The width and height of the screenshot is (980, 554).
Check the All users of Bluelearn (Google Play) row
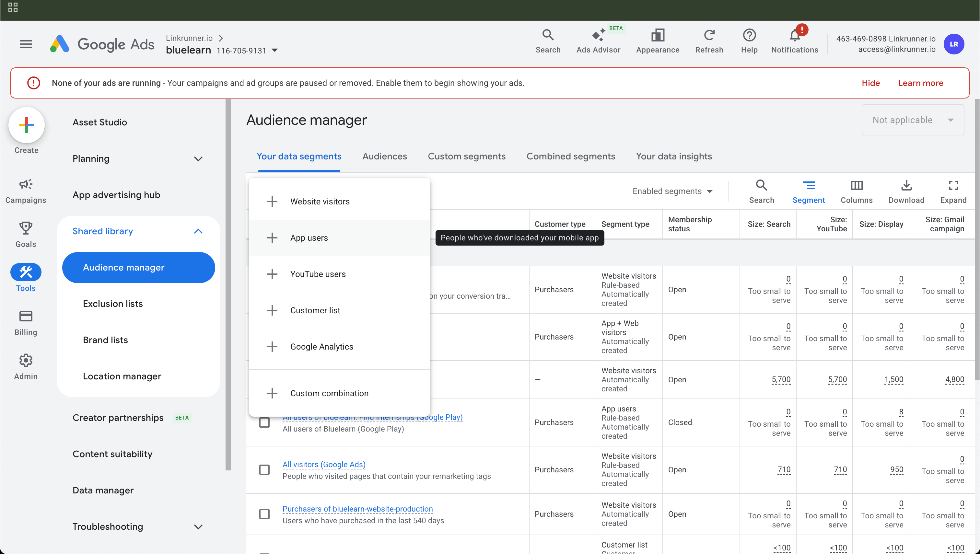264,422
